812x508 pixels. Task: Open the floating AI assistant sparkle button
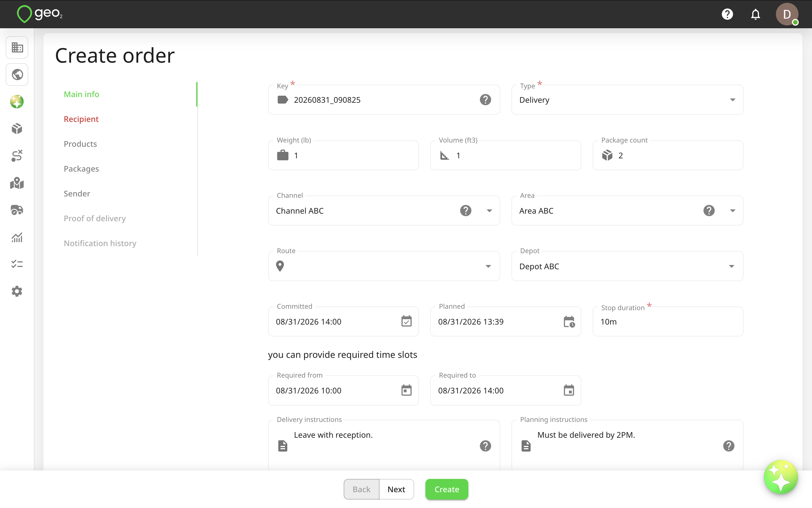(x=780, y=477)
